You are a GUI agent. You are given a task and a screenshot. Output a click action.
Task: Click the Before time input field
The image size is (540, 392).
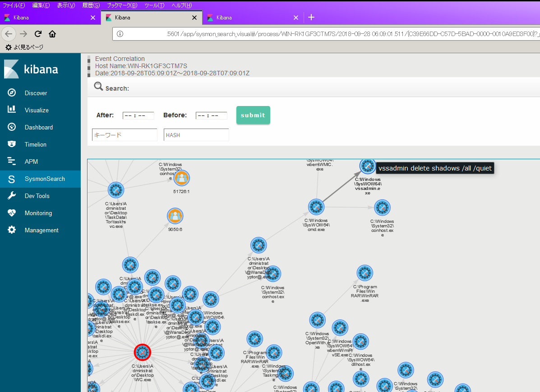(x=211, y=115)
